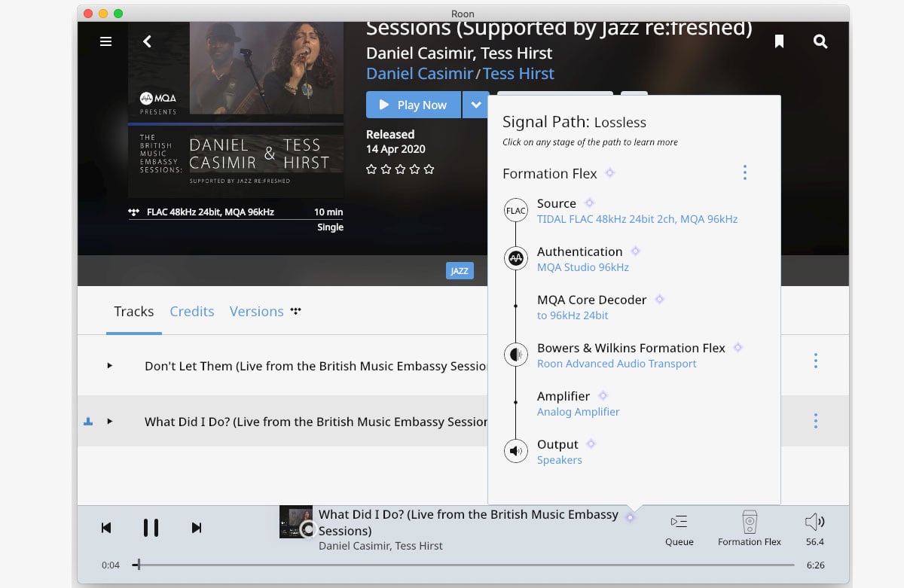
Task: Click the TIDAL icon beside Versions
Action: pyautogui.click(x=295, y=311)
